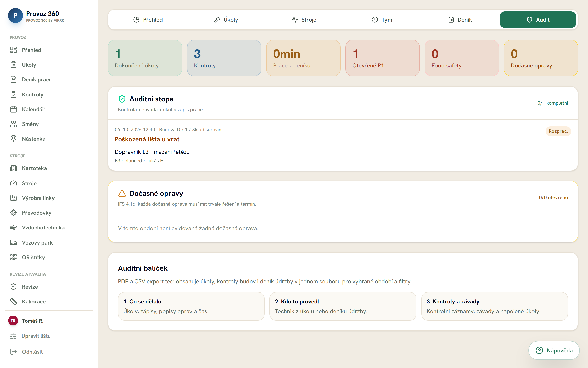This screenshot has width=588, height=368.
Task: Click the Rozprac. status badge
Action: point(558,131)
